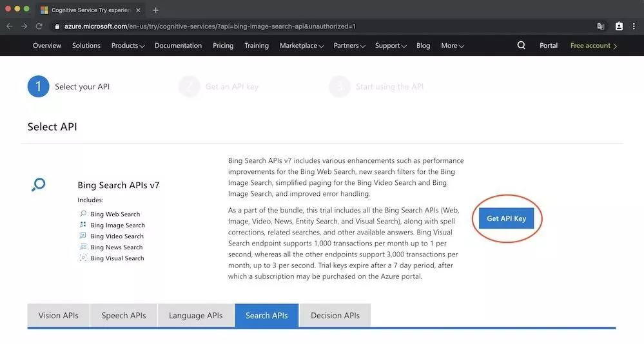The height and width of the screenshot is (344, 644).
Task: Click the Microsoft favicon on the tab
Action: click(44, 10)
